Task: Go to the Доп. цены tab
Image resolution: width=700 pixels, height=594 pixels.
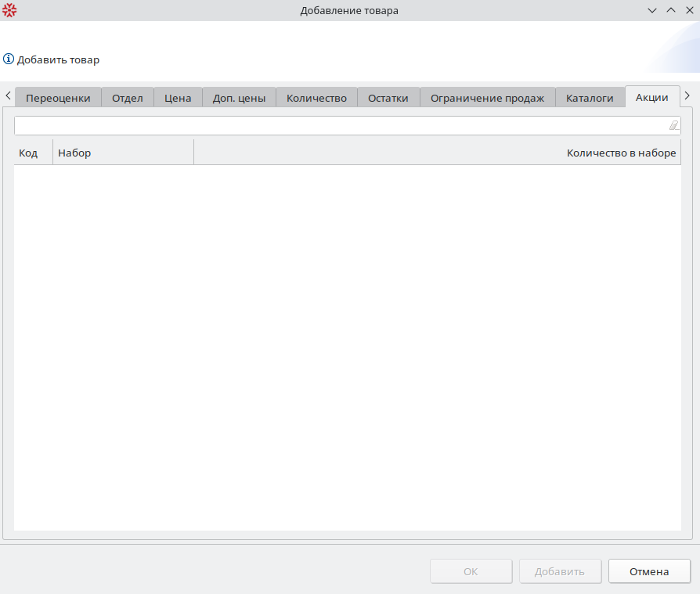Action: (x=239, y=98)
